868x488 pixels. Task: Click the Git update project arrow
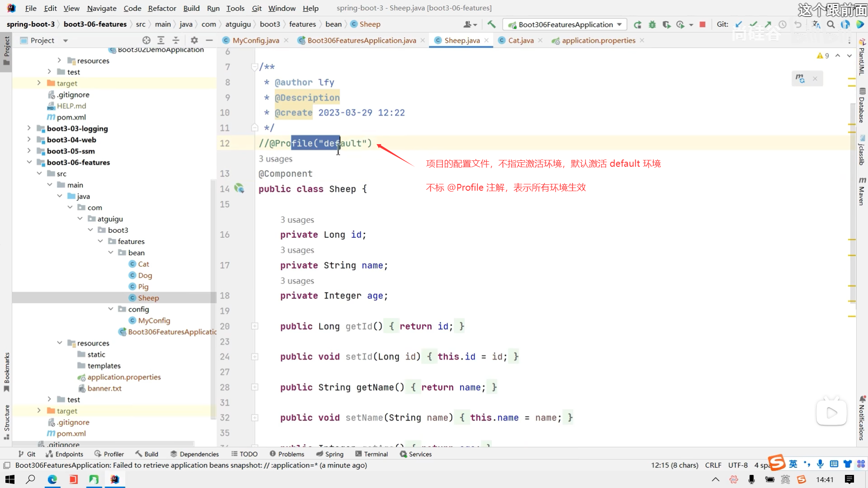[x=739, y=24]
